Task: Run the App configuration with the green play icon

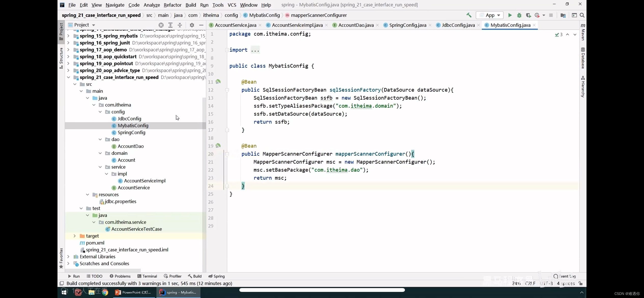Action: (x=510, y=15)
